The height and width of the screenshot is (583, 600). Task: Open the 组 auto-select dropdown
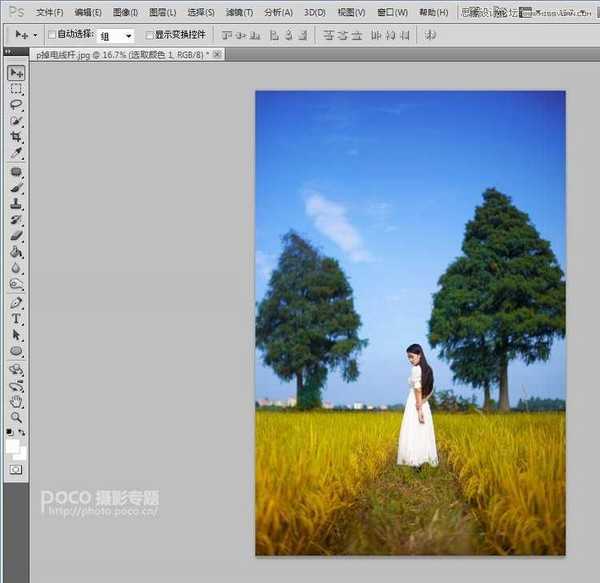click(116, 35)
